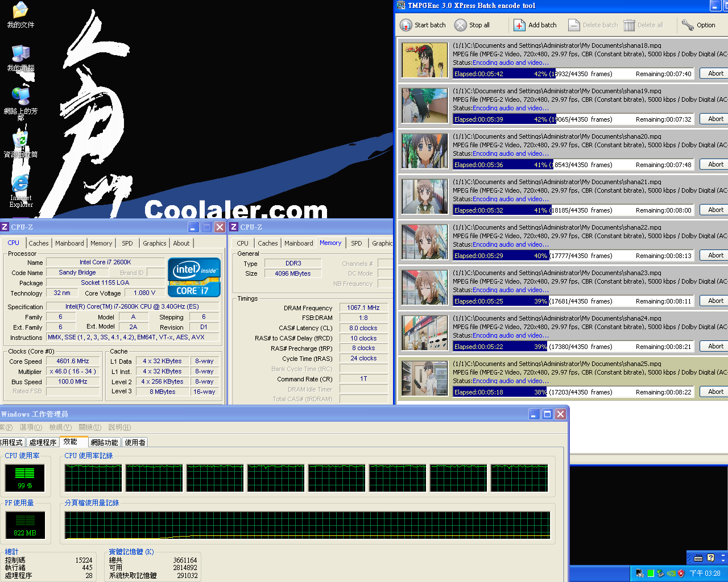Click the 822 MB PF usage gauge
Screen dimensions: 728x582
coord(25,525)
